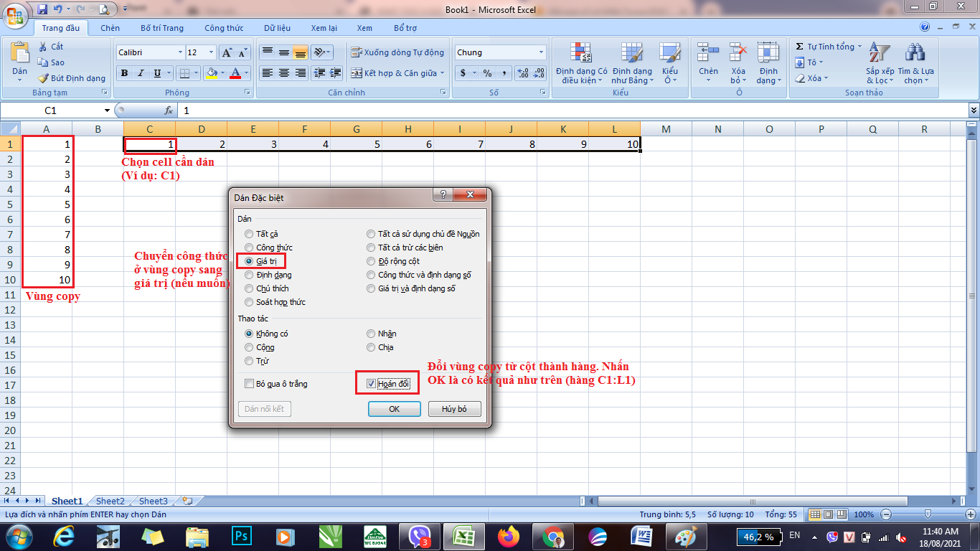This screenshot has height=551, width=980.
Task: Switch to the 'Công thức' ribbon tab
Action: coord(224,28)
